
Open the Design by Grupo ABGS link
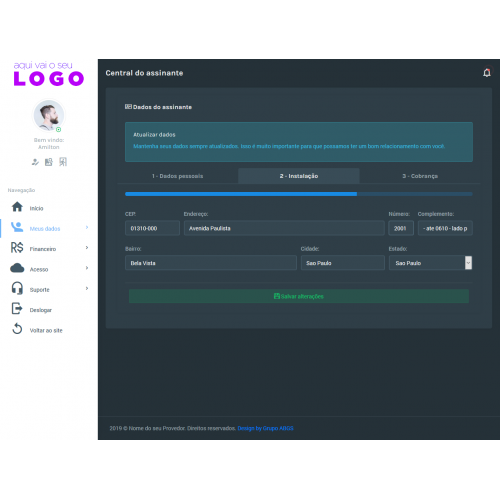click(x=265, y=428)
